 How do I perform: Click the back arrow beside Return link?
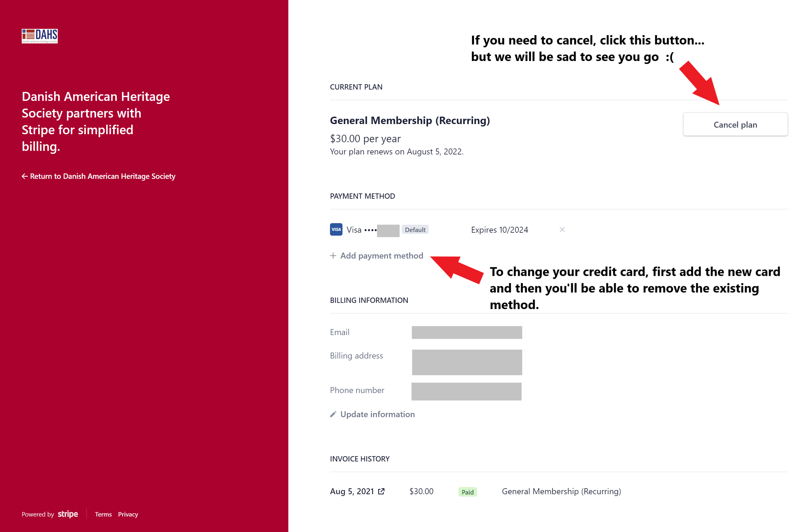[x=25, y=176]
